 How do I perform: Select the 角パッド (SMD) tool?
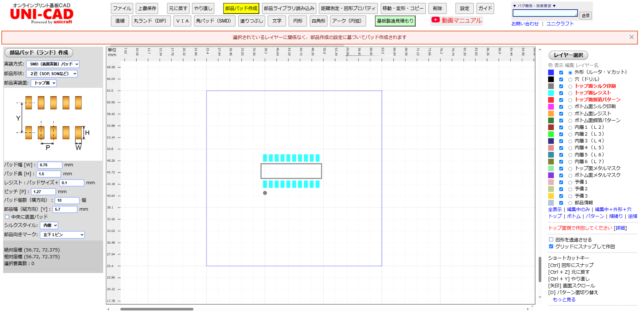tap(214, 21)
